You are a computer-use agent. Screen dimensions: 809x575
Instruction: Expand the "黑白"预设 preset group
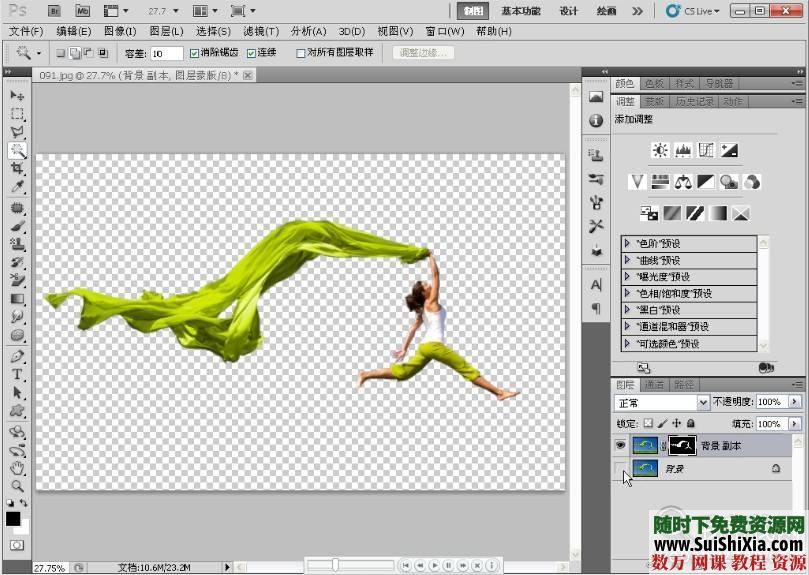(x=627, y=310)
